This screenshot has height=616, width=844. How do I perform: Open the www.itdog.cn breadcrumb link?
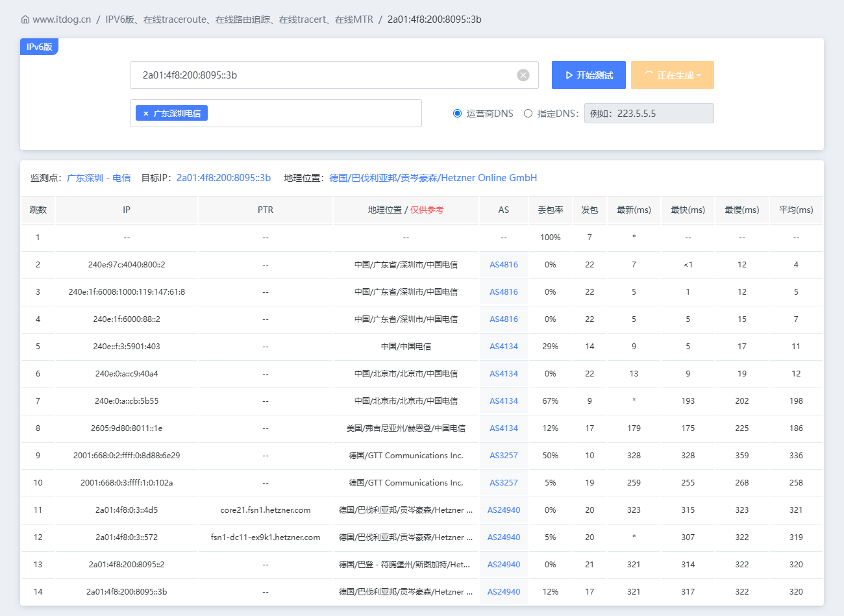[x=62, y=19]
